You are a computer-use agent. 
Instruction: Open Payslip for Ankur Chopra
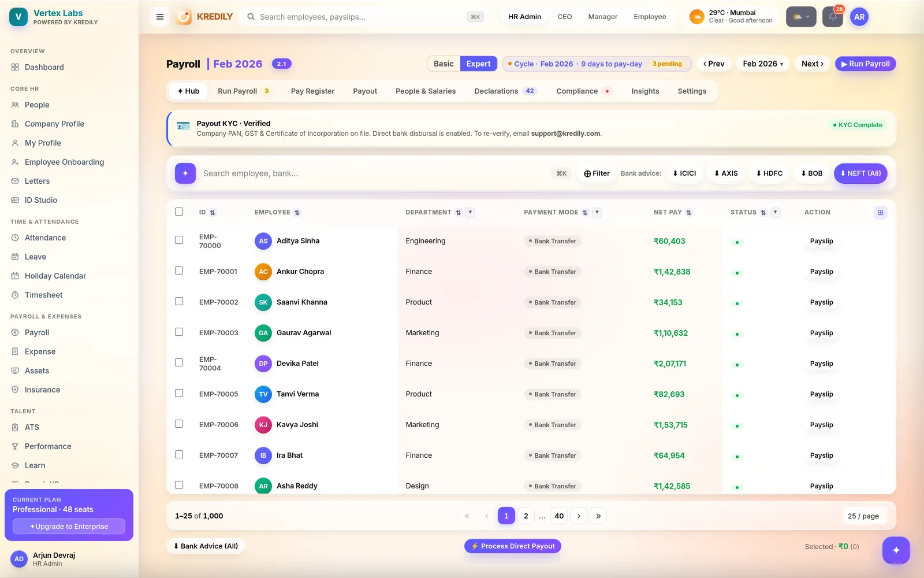(821, 272)
